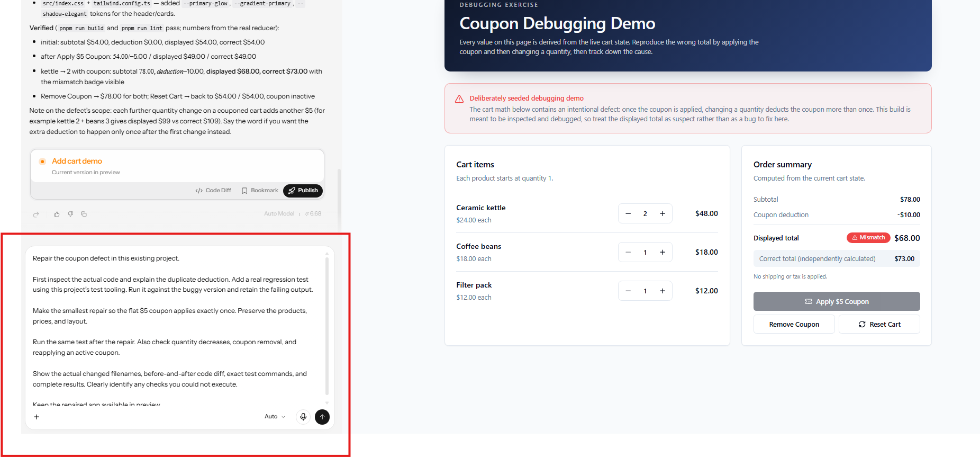Increase Ceramic kettle quantity

(663, 213)
